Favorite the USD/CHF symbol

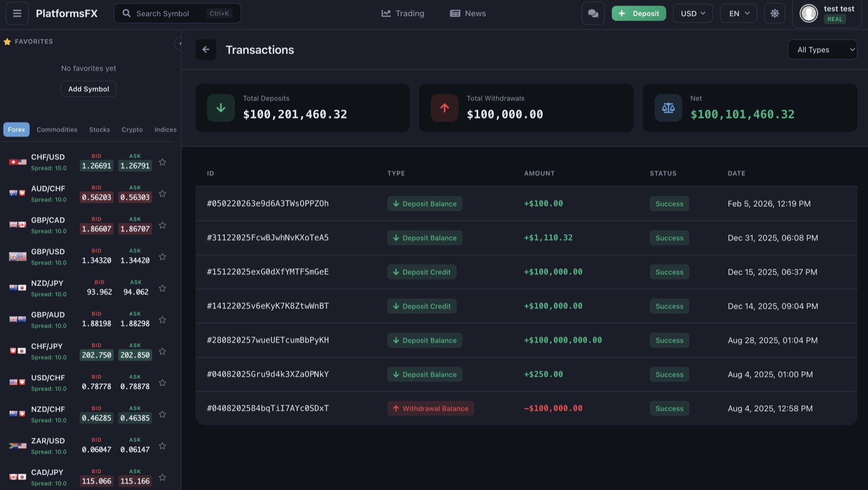tap(162, 382)
